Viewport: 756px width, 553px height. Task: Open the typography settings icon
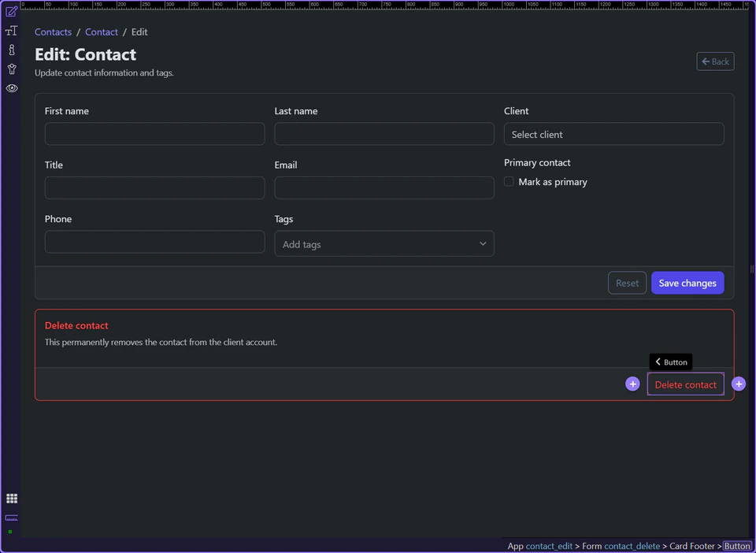click(x=11, y=30)
